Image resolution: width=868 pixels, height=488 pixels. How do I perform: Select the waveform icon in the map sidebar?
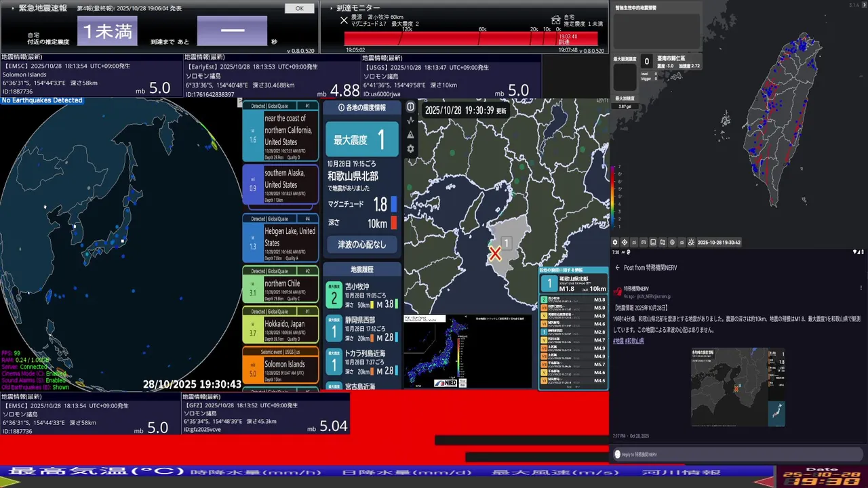coord(410,121)
